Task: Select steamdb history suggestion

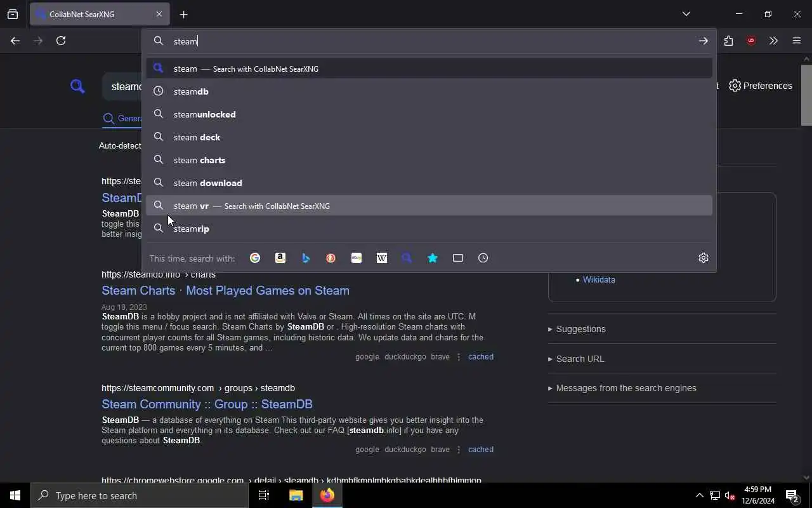Action: (429, 91)
